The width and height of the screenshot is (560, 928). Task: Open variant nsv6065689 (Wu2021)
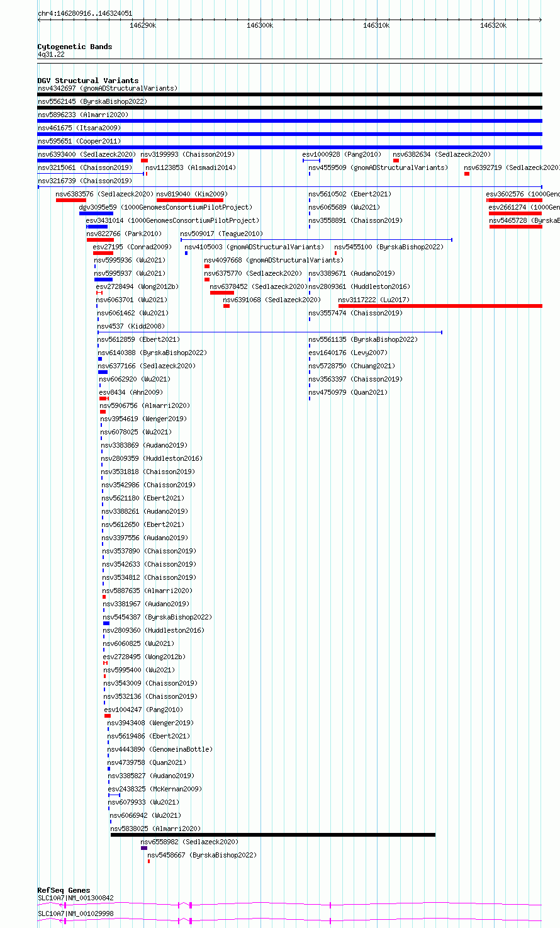pyautogui.click(x=344, y=207)
